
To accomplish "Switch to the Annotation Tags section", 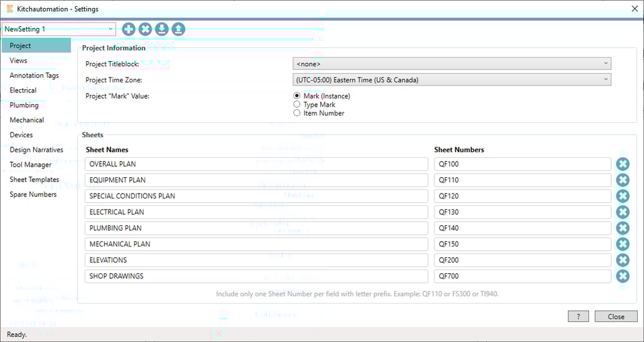I will (x=34, y=76).
